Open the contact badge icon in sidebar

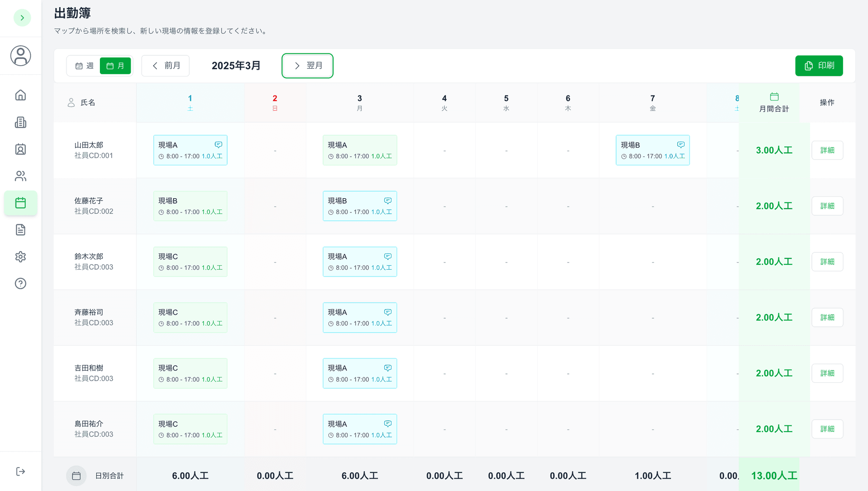coord(20,149)
